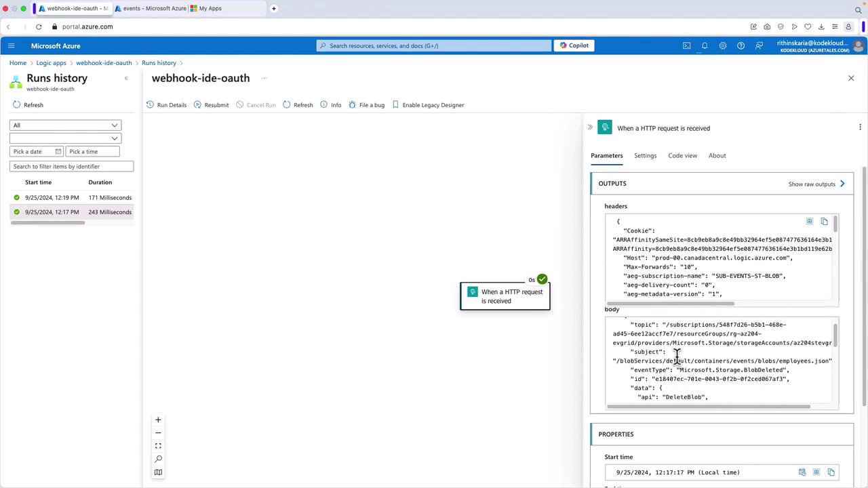Viewport: 868px width, 488px height.
Task: Copy the Start time value
Action: pyautogui.click(x=831, y=472)
